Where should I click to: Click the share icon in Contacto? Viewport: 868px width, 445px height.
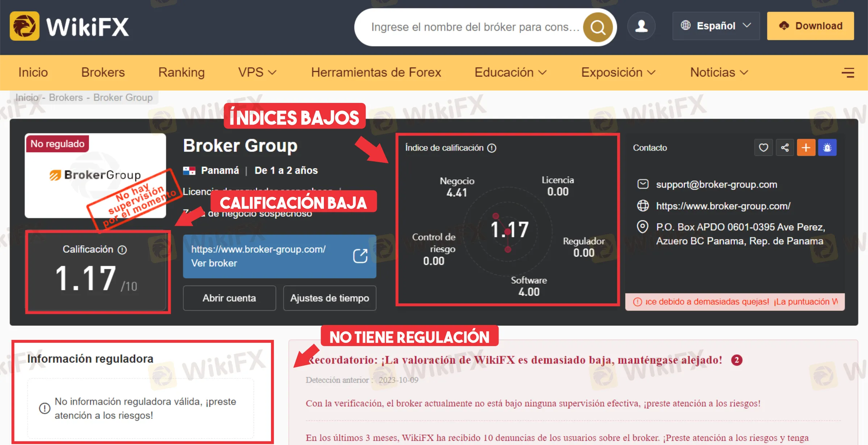[x=785, y=147]
